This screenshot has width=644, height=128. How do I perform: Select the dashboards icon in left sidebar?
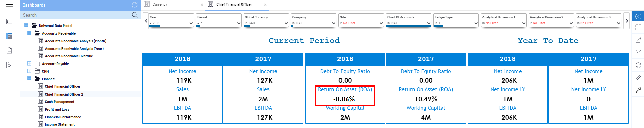pos(9,36)
